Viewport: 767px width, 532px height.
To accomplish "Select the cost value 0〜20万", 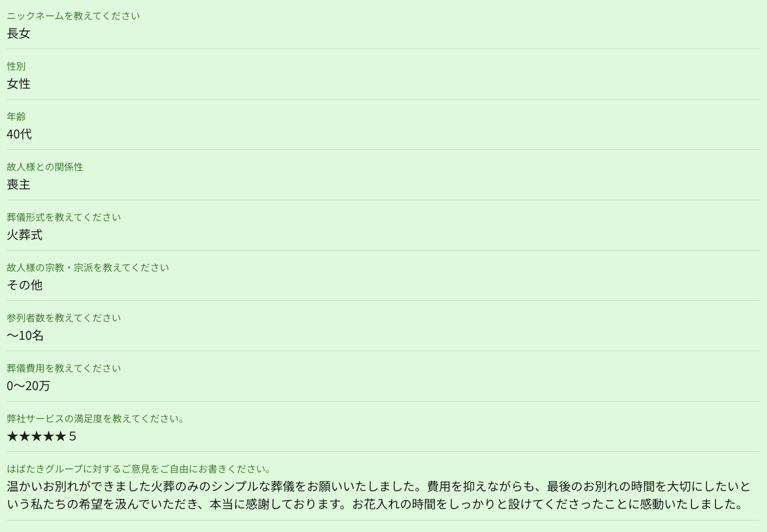I will pos(28,386).
